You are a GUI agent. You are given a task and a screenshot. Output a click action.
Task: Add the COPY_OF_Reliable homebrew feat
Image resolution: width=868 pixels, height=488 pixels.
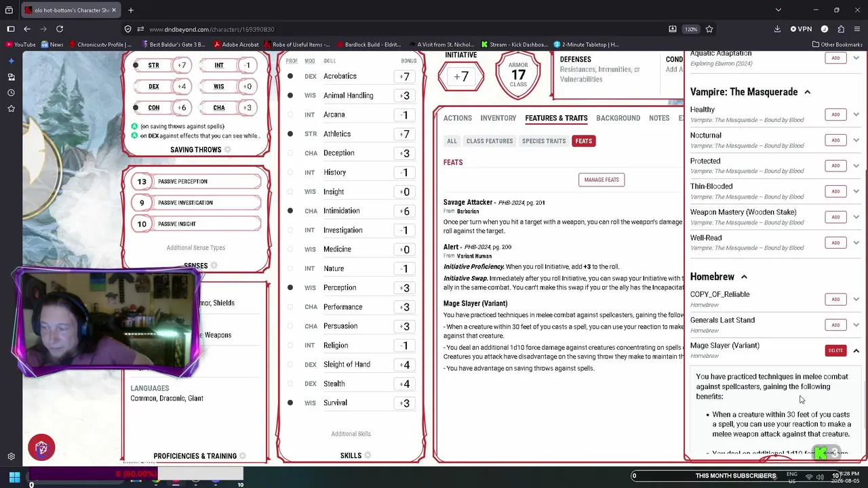point(835,299)
